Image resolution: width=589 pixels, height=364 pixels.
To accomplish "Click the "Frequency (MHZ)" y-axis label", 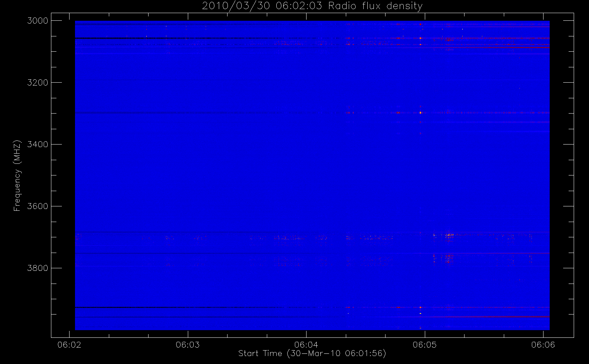I will 17,175.
